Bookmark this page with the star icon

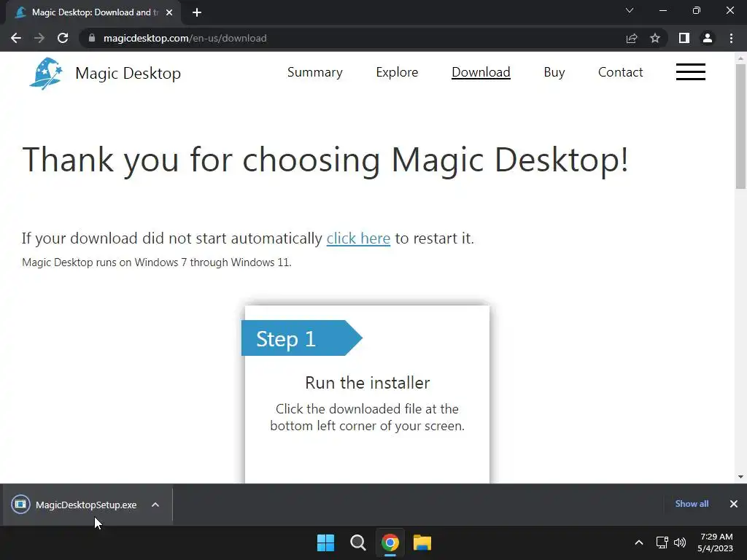click(655, 38)
